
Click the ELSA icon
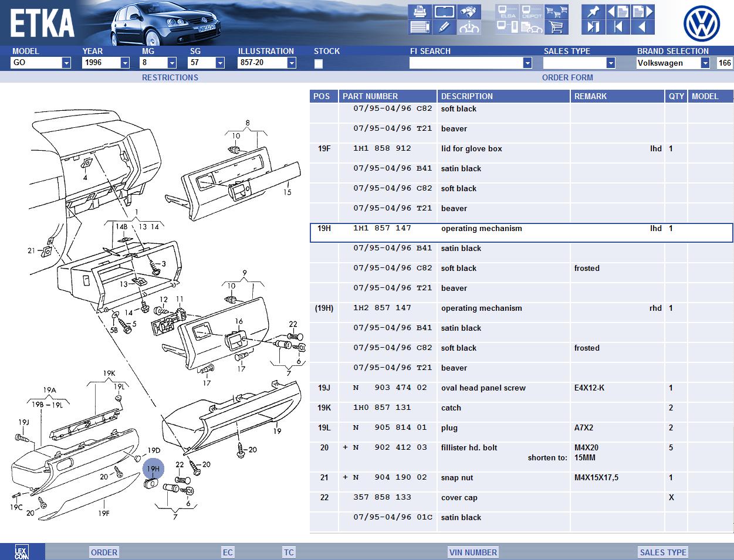[506, 12]
